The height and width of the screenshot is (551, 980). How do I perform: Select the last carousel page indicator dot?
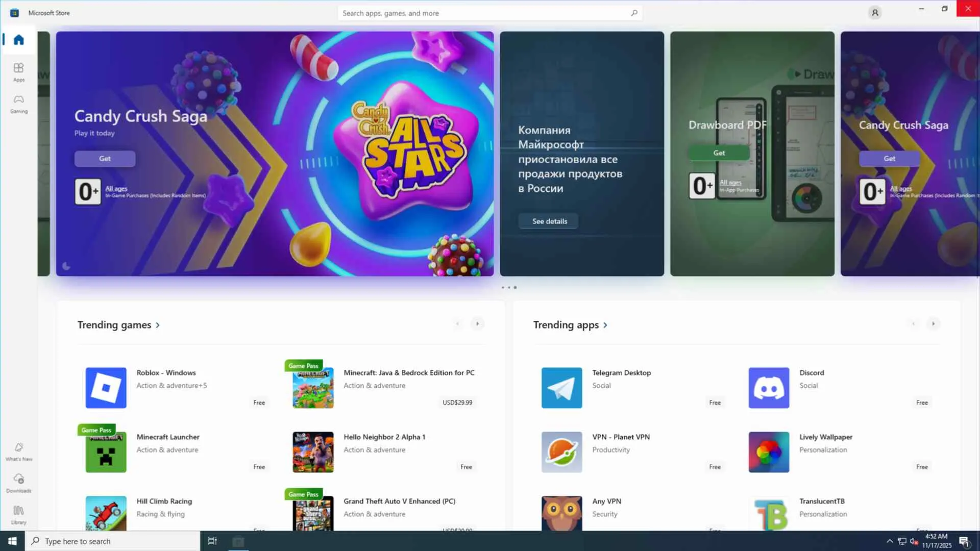tap(516, 288)
